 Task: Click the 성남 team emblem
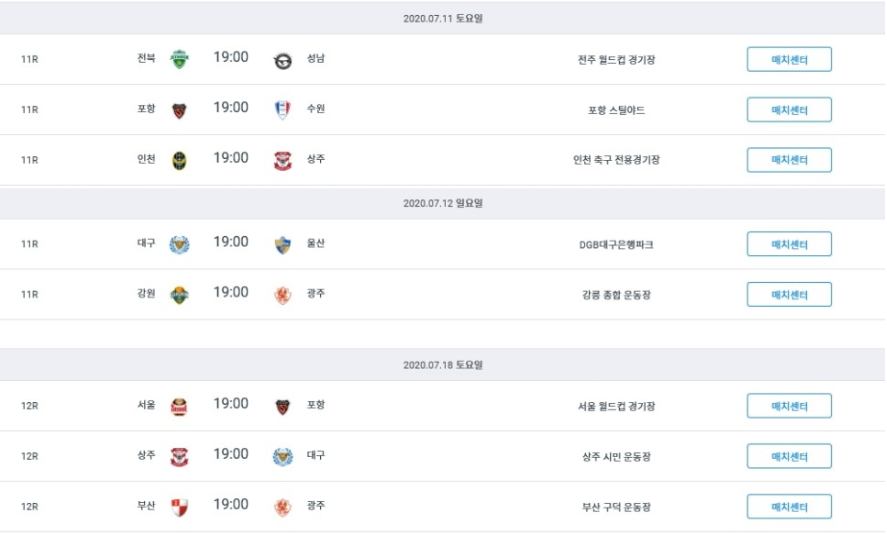click(282, 60)
